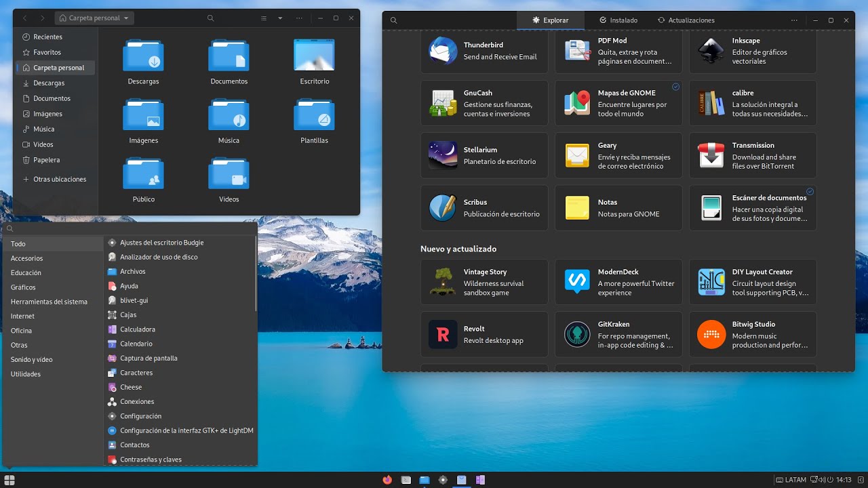Click the Files icon in taskbar

pyautogui.click(x=425, y=480)
